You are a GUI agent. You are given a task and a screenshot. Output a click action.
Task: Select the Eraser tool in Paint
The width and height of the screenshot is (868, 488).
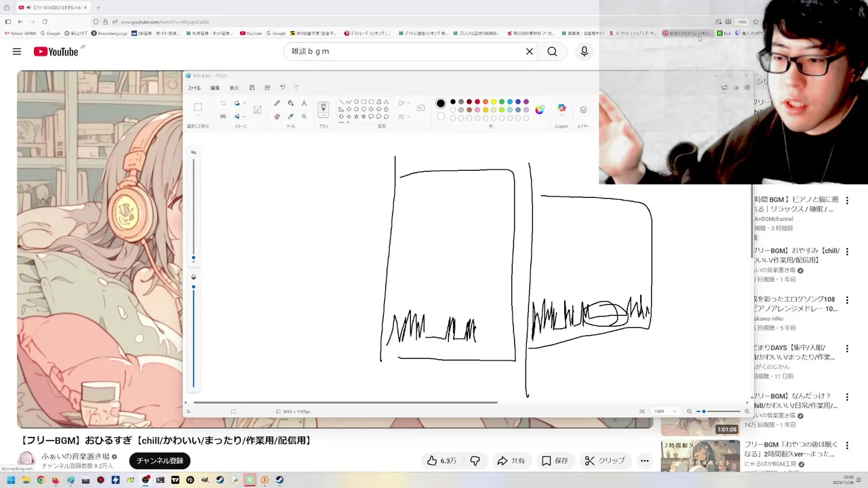(x=277, y=117)
